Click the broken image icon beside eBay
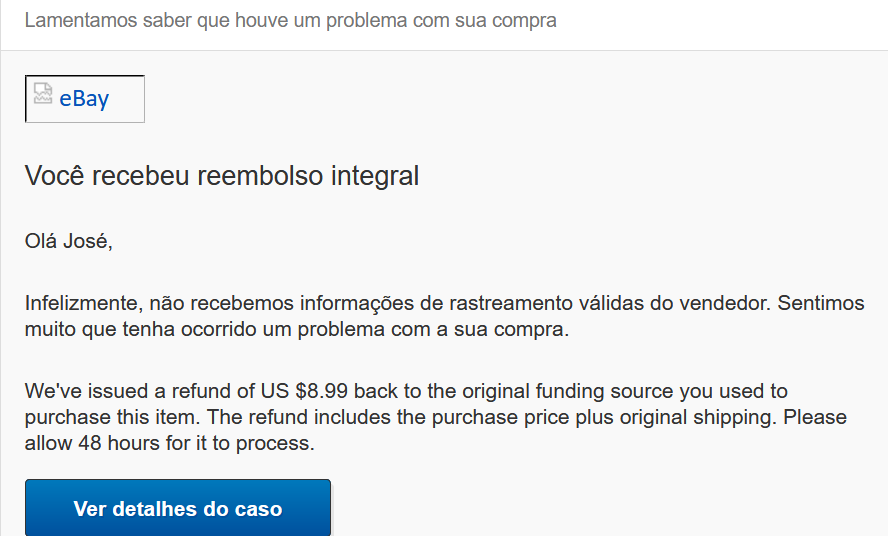888x536 pixels. click(43, 95)
